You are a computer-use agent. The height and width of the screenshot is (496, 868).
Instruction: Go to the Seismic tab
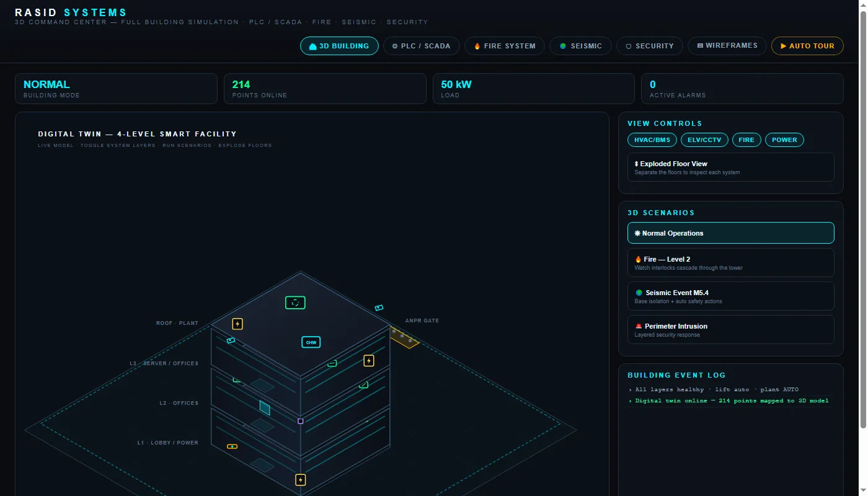pyautogui.click(x=580, y=46)
